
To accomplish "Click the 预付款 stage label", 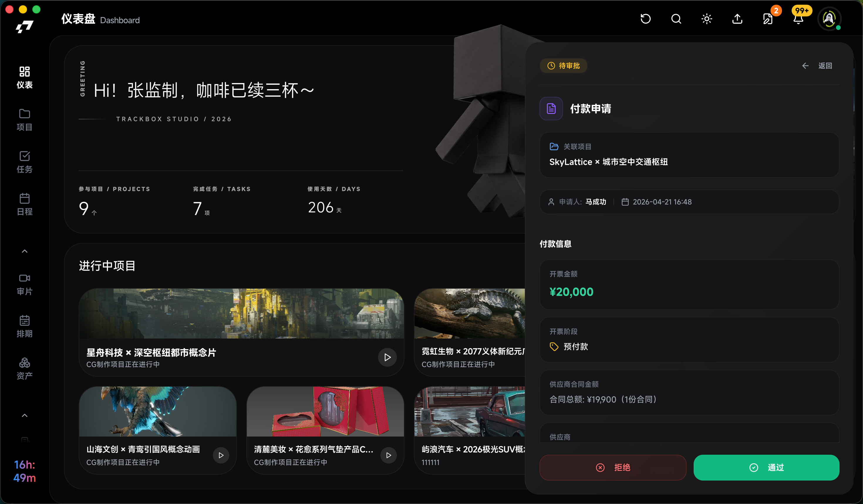I will pyautogui.click(x=576, y=346).
